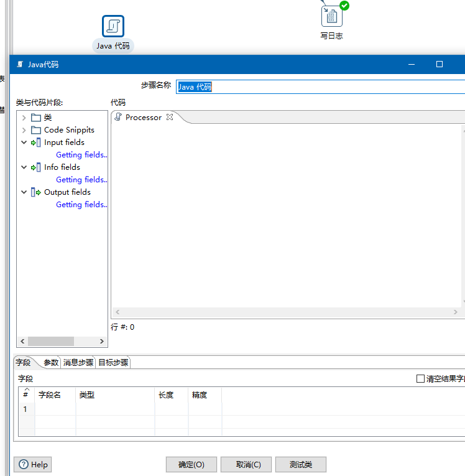This screenshot has height=476, width=465.
Task: Expand the 类 tree node
Action: pyautogui.click(x=24, y=118)
